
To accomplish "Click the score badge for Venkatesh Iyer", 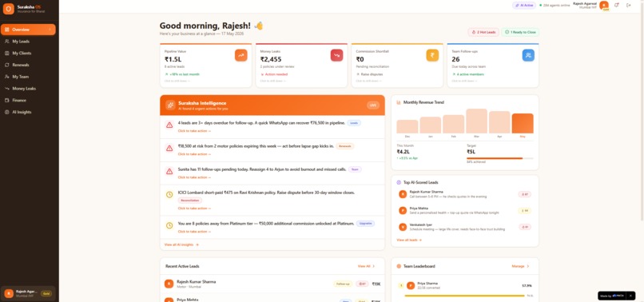I will click(x=524, y=227).
